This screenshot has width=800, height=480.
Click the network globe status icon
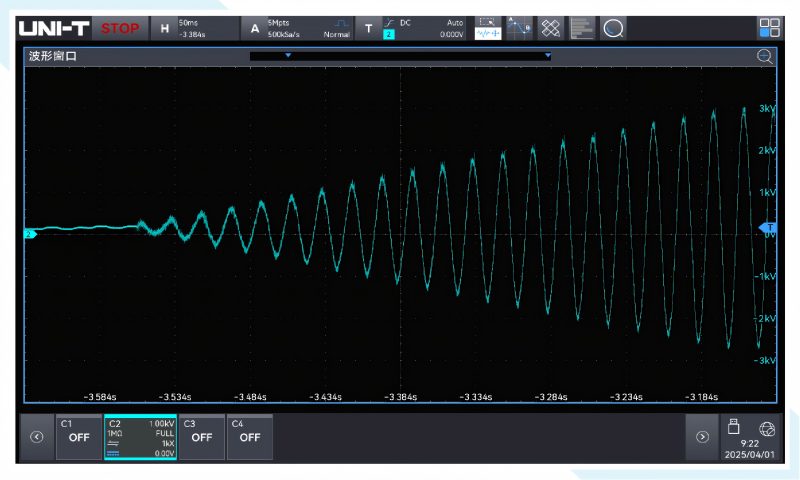tap(766, 429)
